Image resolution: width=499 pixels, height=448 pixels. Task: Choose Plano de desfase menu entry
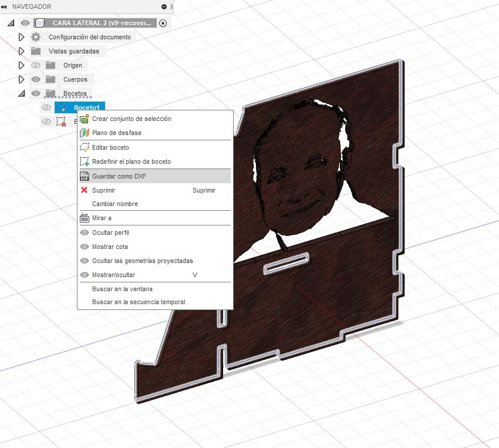(156, 133)
